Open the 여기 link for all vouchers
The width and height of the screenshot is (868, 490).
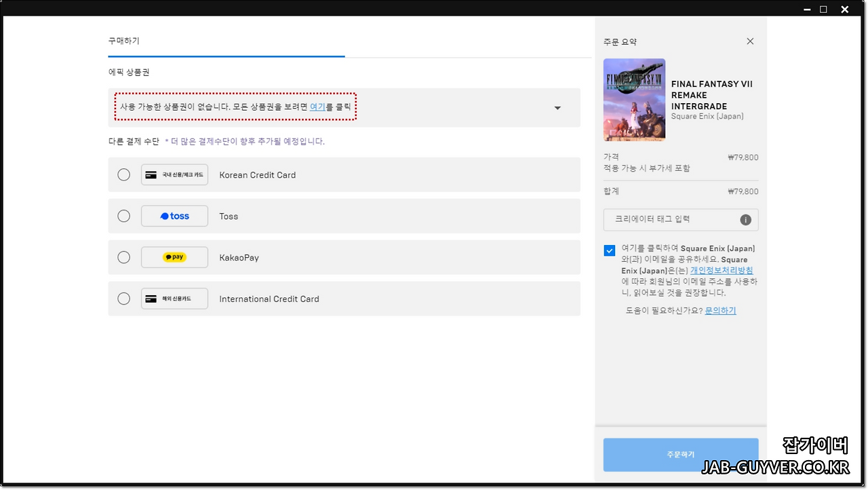coord(317,107)
